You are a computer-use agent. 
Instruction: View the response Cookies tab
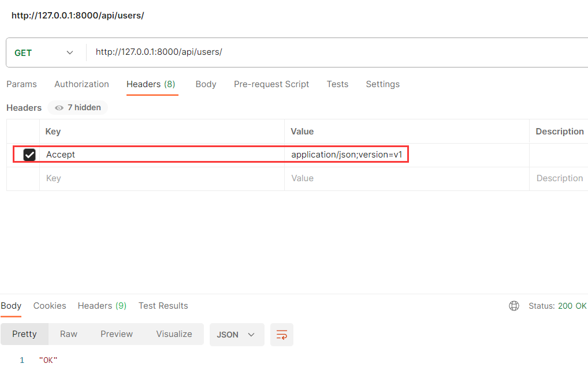coord(50,306)
